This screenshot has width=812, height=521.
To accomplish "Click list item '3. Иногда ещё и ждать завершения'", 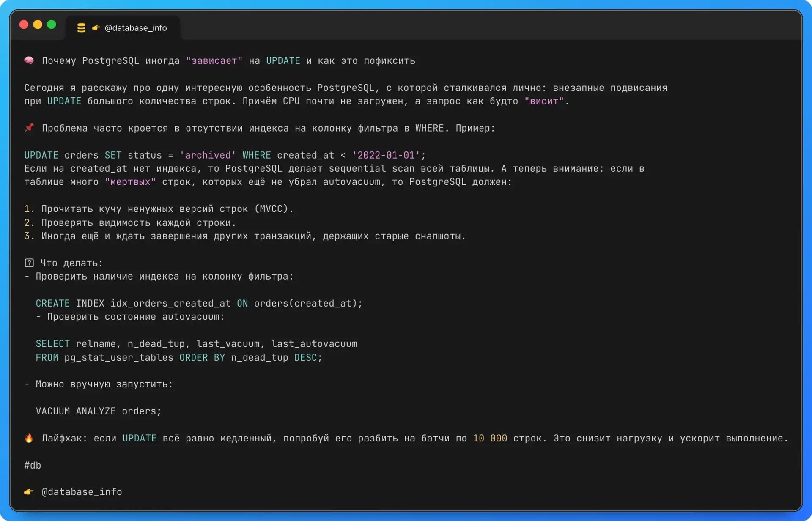I will click(245, 236).
